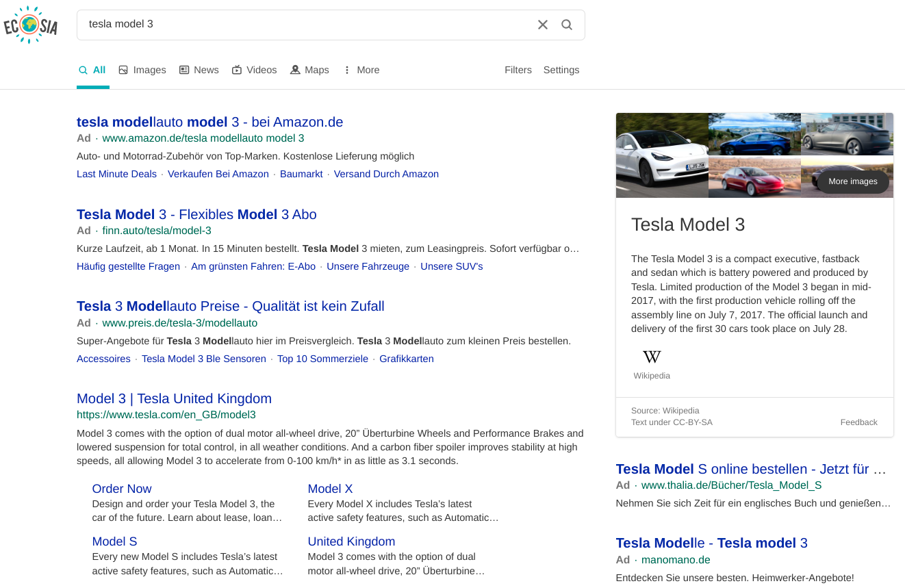Click the www.amazon.de ad URL

point(203,138)
